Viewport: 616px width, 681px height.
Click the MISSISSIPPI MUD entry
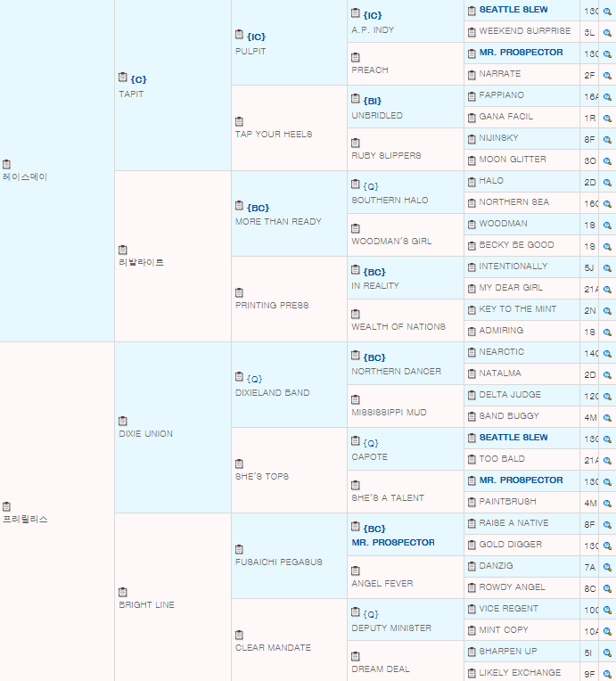coord(390,412)
